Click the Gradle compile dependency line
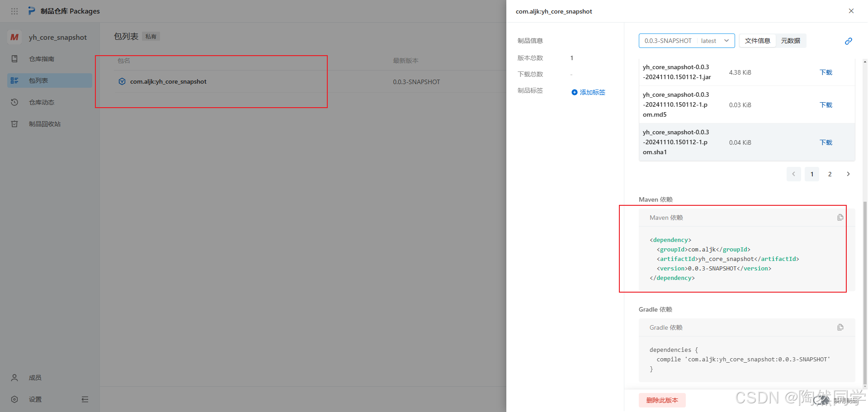 pos(743,360)
